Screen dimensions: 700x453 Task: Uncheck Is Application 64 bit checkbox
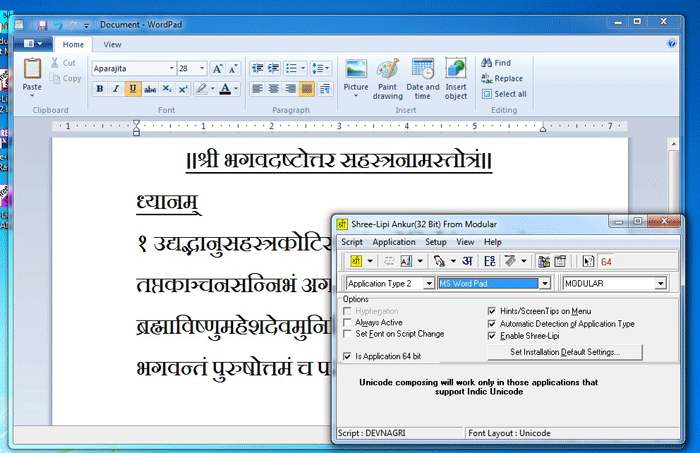(x=347, y=356)
